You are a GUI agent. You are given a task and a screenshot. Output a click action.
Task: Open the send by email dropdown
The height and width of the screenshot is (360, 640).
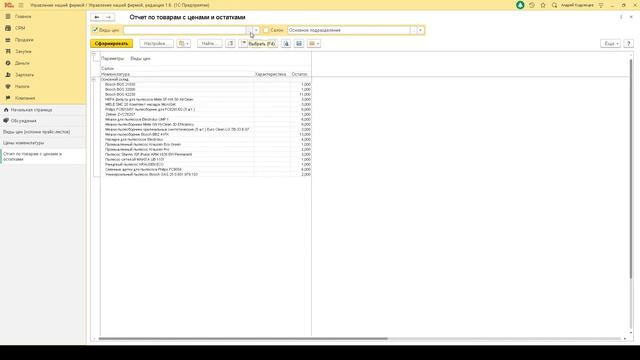[314, 43]
